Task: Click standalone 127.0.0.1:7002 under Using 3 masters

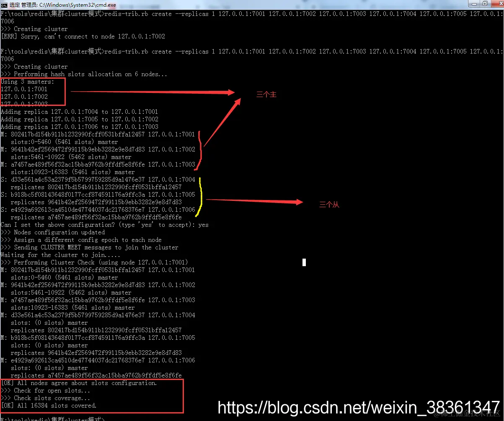Action: [24, 97]
